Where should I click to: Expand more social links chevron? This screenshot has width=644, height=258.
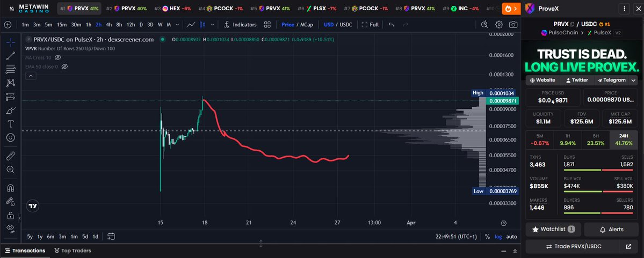pos(634,80)
